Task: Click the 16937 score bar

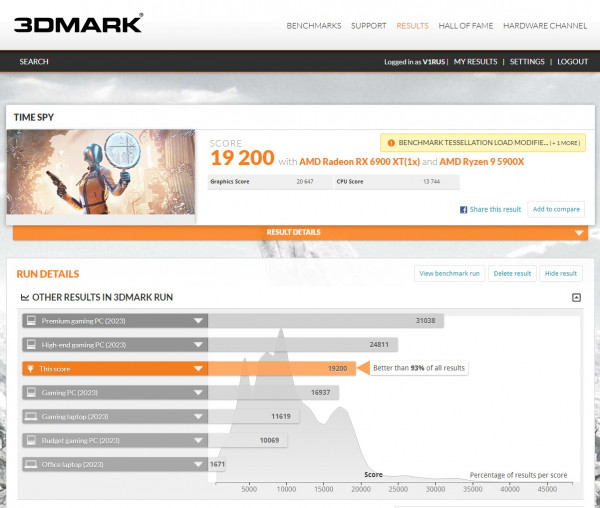Action: pyautogui.click(x=273, y=392)
